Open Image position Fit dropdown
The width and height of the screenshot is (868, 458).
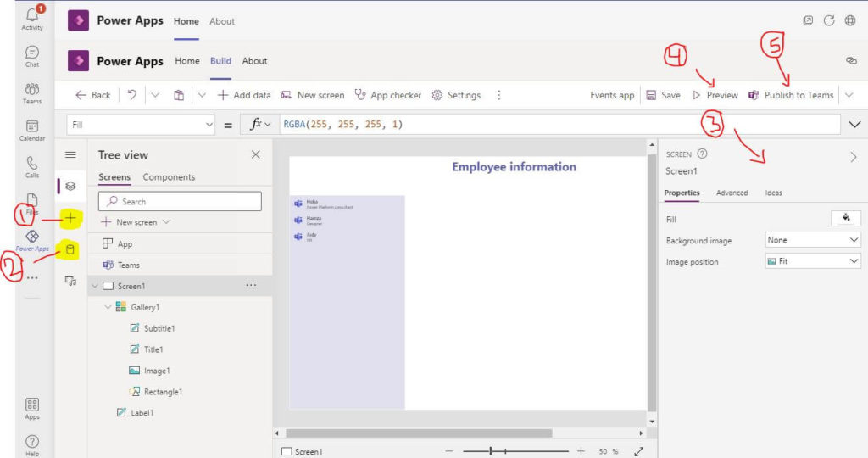813,261
